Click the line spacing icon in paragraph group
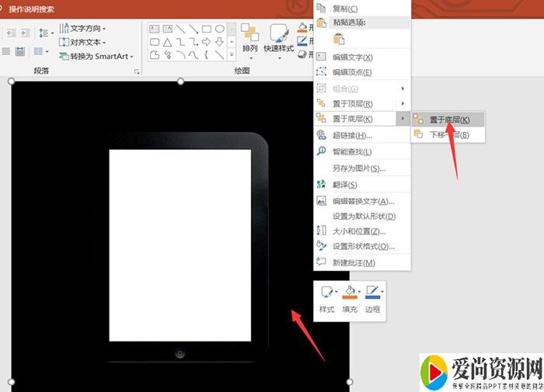The height and width of the screenshot is (392, 544). coord(44,33)
